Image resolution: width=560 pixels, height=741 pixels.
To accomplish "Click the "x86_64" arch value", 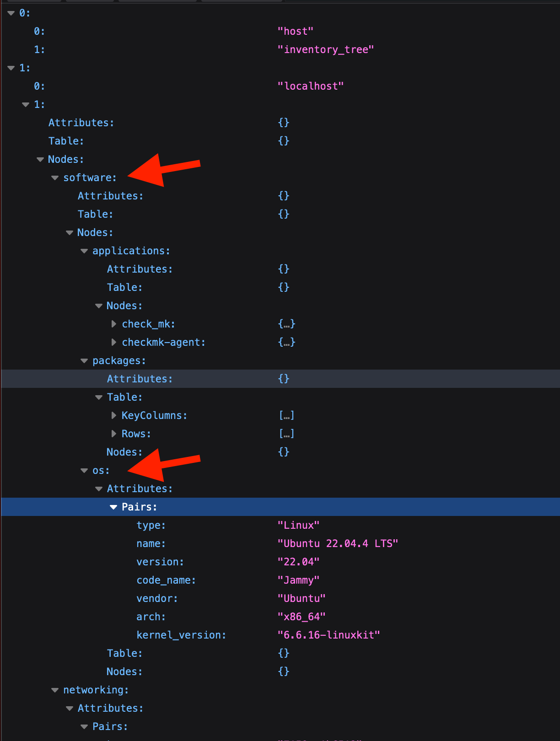I will click(x=301, y=617).
